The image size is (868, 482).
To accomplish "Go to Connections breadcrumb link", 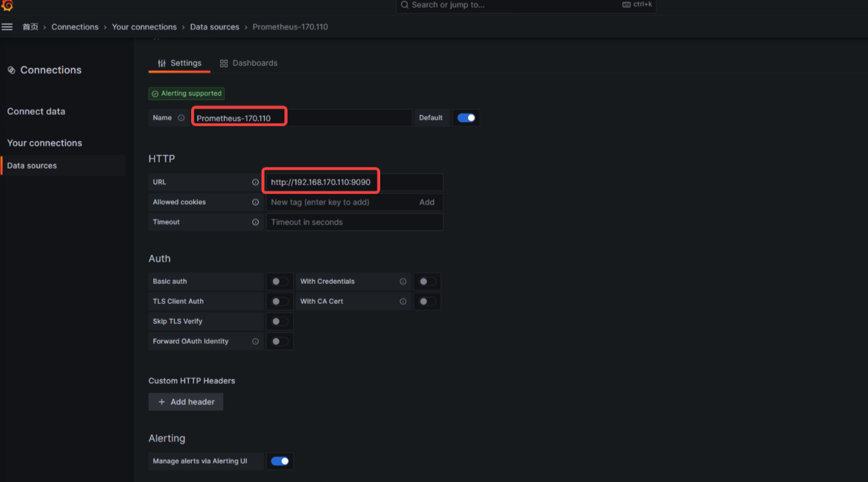I will pos(75,27).
